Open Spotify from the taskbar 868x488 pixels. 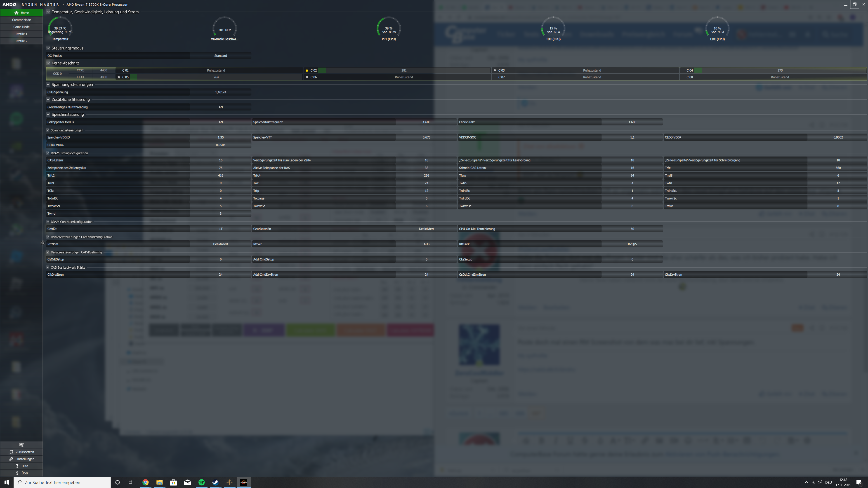coord(201,482)
